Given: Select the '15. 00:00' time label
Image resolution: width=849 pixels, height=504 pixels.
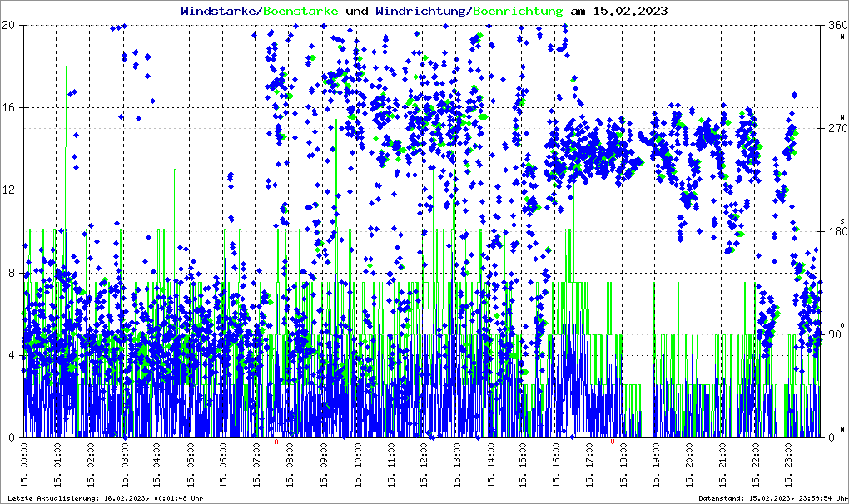Looking at the screenshot, I should pos(25,466).
